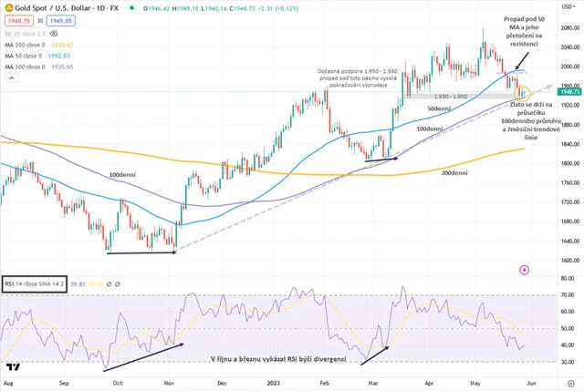This screenshot has width=584, height=392.
Task: Click first null-value symbol in RSI legend
Action: pos(109,284)
